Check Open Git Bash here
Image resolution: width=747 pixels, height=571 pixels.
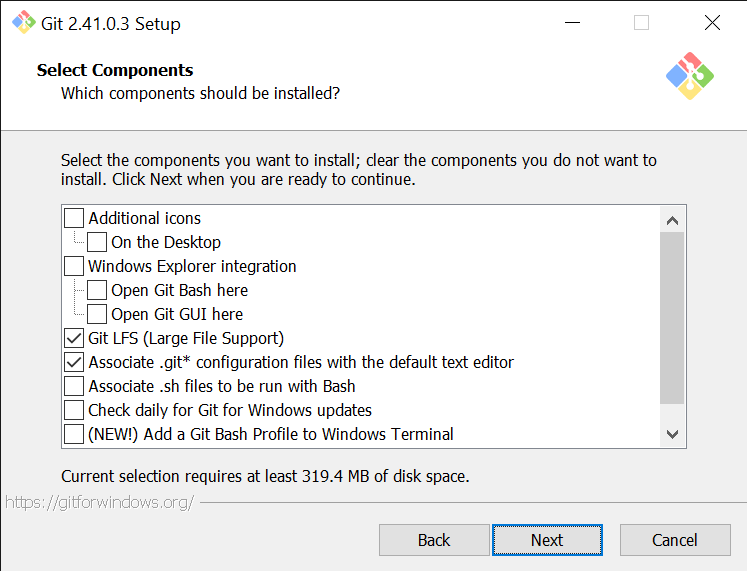pos(97,290)
